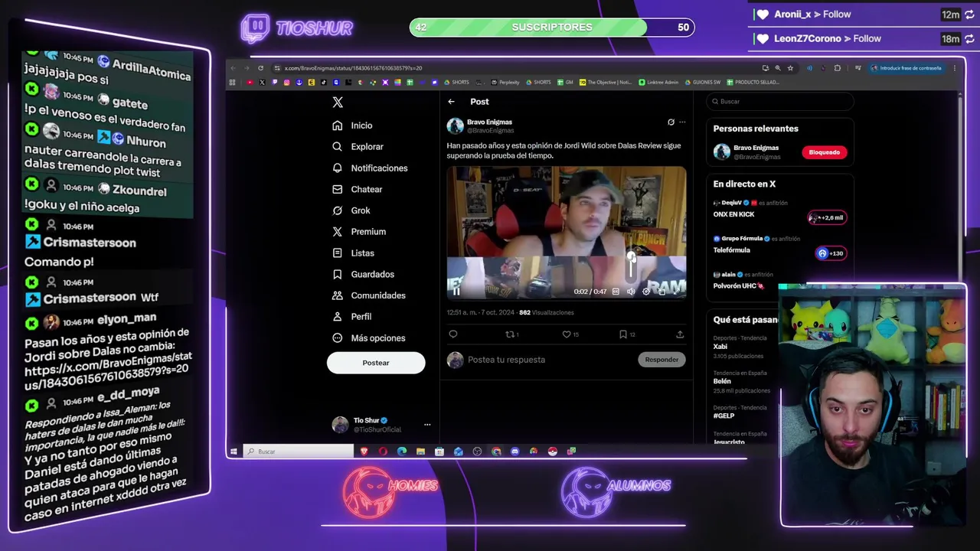Open Microsoft Store from the taskbar
Image resolution: width=980 pixels, height=551 pixels.
(x=439, y=452)
